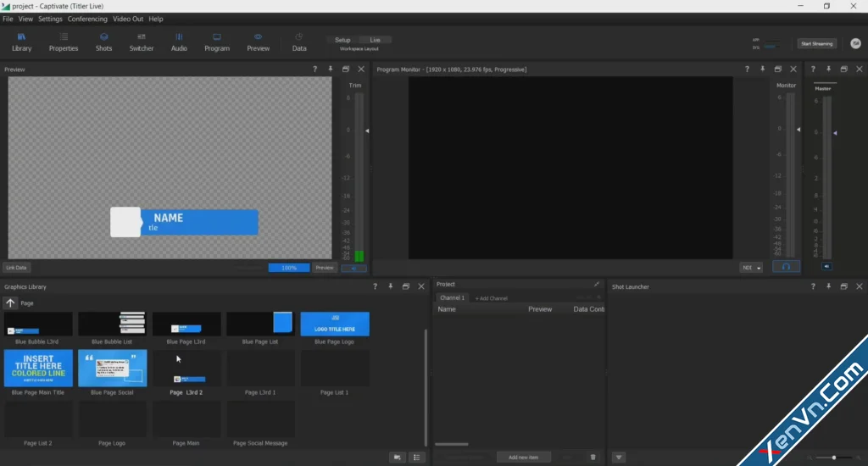
Task: Pin the Shot Launcher panel
Action: 829,286
